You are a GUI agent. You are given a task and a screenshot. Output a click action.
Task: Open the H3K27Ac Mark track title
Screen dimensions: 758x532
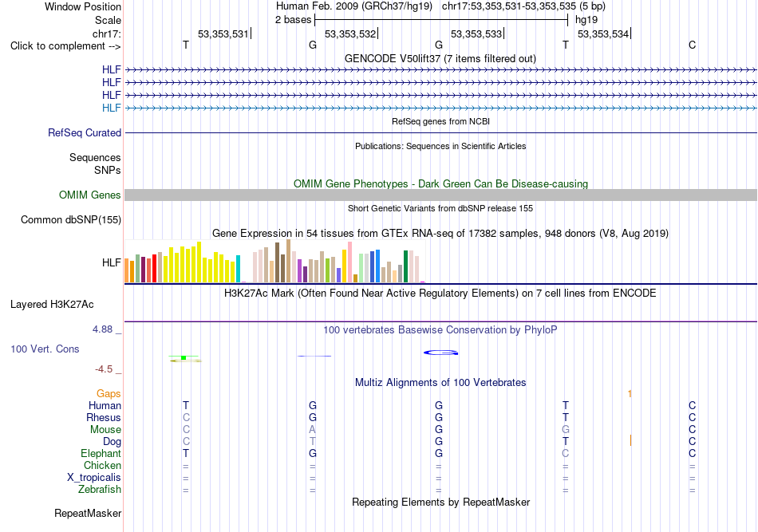pyautogui.click(x=440, y=294)
